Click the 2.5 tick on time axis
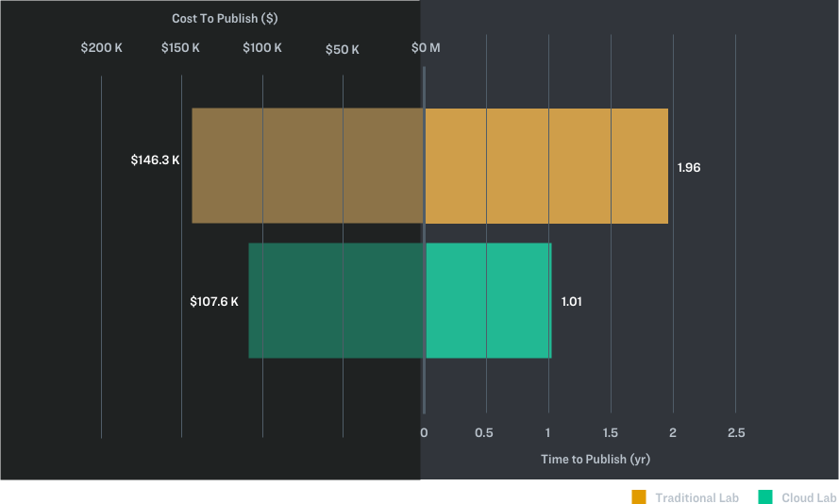The width and height of the screenshot is (839, 504). [736, 433]
